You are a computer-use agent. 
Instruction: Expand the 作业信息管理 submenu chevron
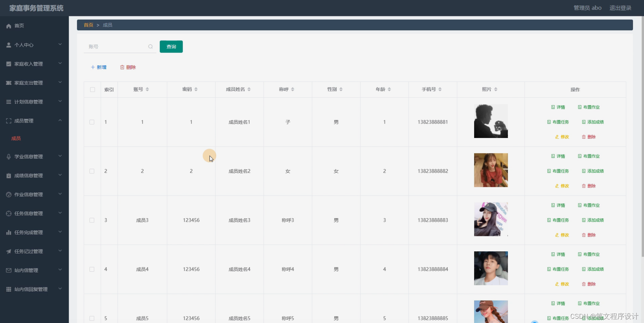60,194
